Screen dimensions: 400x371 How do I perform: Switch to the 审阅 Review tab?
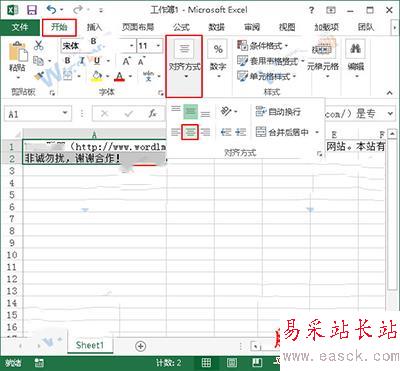[x=252, y=27]
